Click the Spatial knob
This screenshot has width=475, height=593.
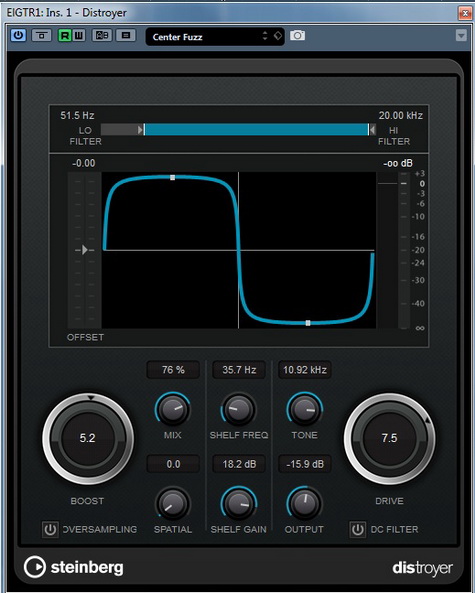(x=173, y=504)
